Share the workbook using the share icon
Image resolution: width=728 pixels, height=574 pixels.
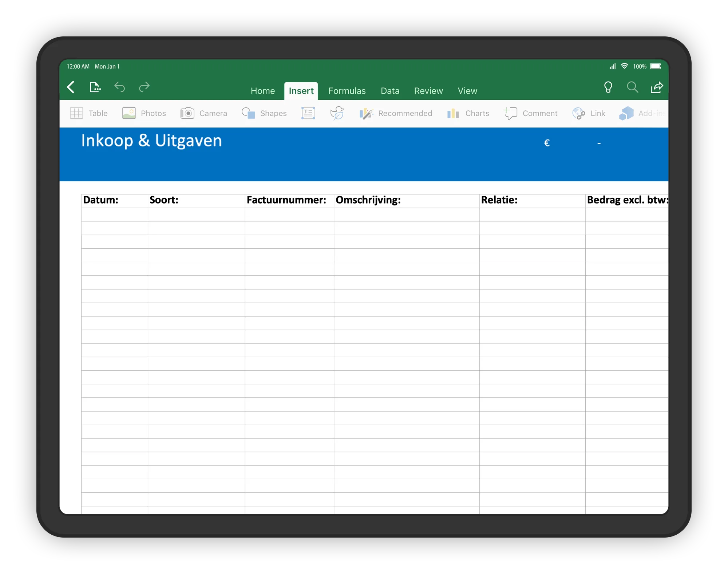coord(657,87)
